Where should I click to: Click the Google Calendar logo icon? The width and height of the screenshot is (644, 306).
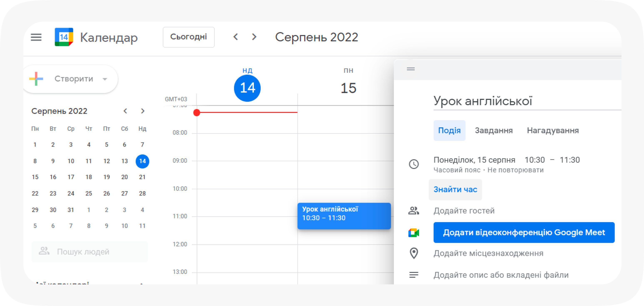(64, 37)
